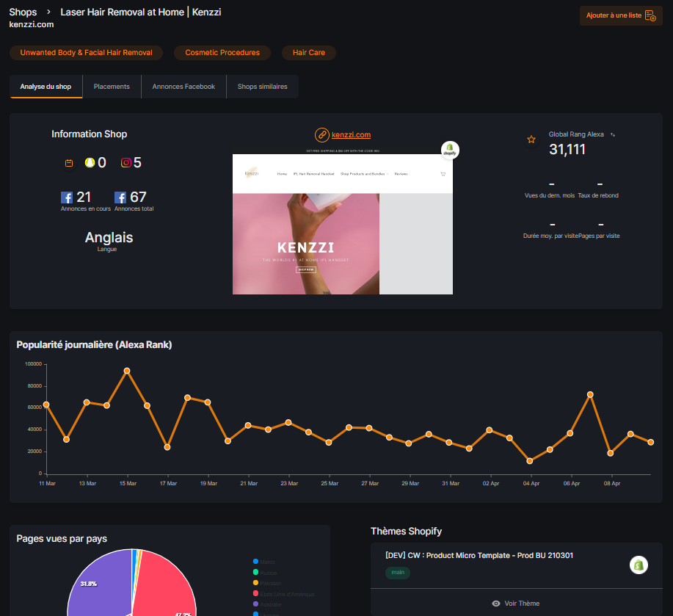Screen dimensions: 673x616
Task: Click the calendar icon under Information Shop
Action: (x=69, y=163)
